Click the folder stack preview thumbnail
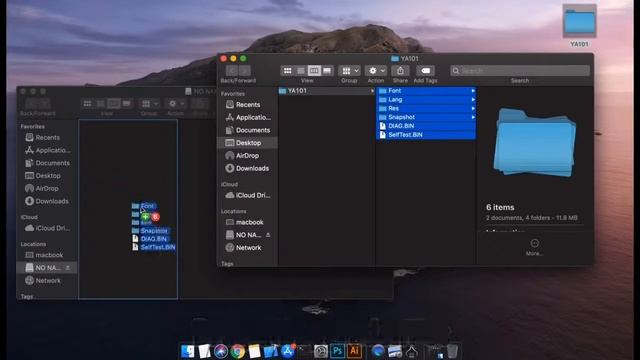This screenshot has width=640, height=360. [535, 143]
